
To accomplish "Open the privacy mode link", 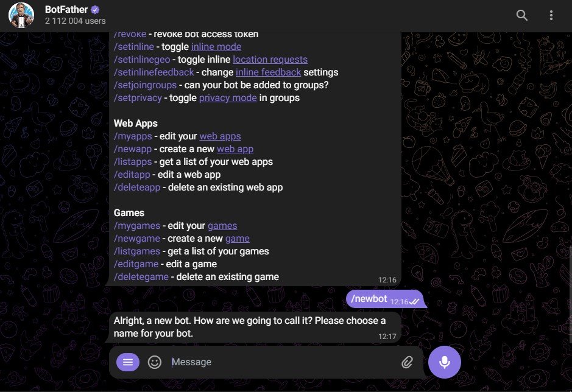I will [228, 98].
